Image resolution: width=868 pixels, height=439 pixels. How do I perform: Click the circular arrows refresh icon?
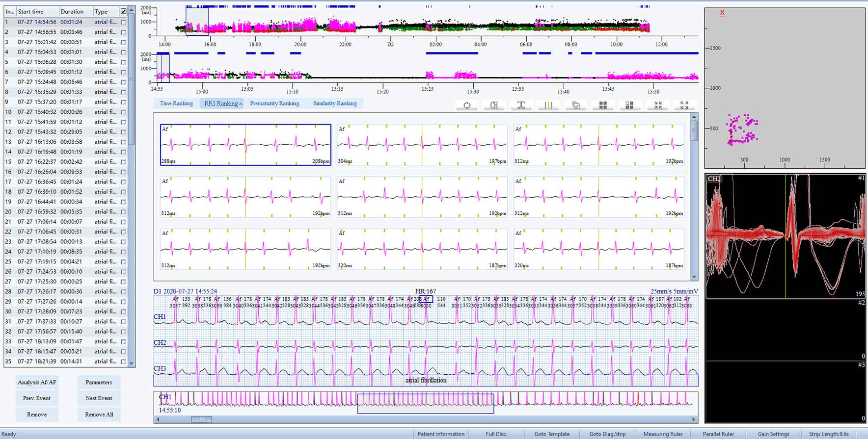467,105
